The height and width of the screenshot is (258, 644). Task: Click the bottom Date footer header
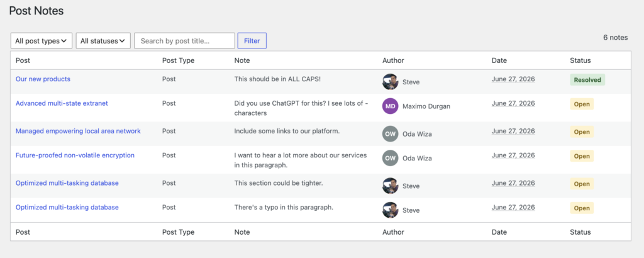(499, 232)
